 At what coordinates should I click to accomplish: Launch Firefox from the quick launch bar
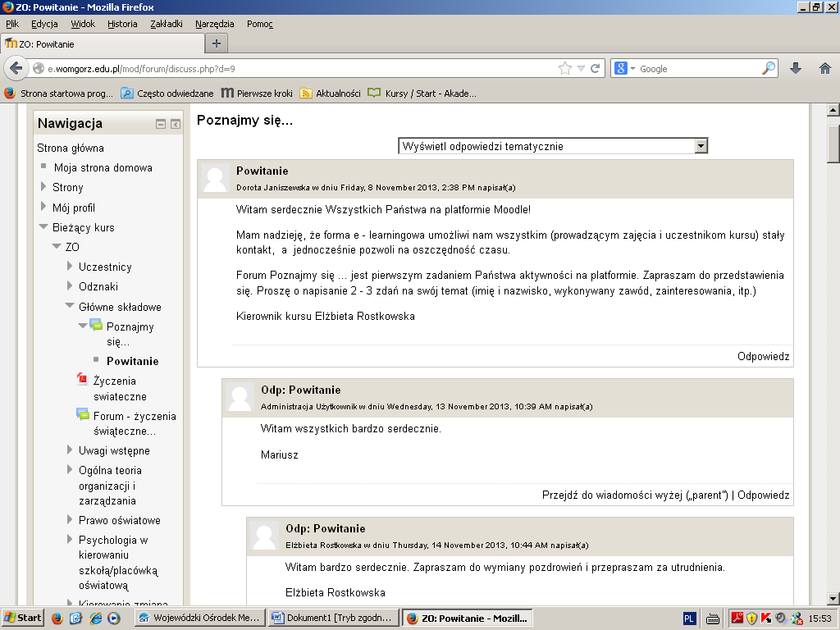click(x=57, y=619)
